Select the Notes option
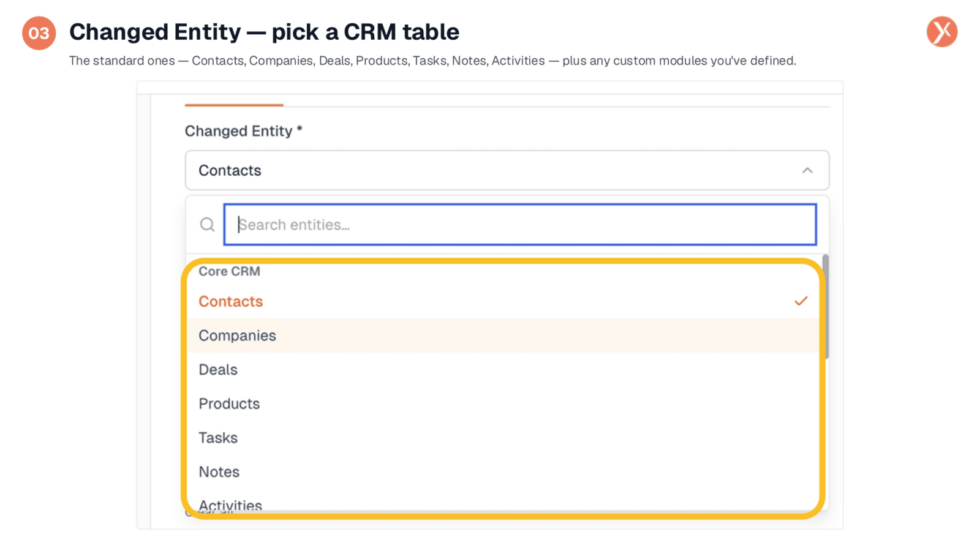The image size is (980, 551). pyautogui.click(x=503, y=472)
